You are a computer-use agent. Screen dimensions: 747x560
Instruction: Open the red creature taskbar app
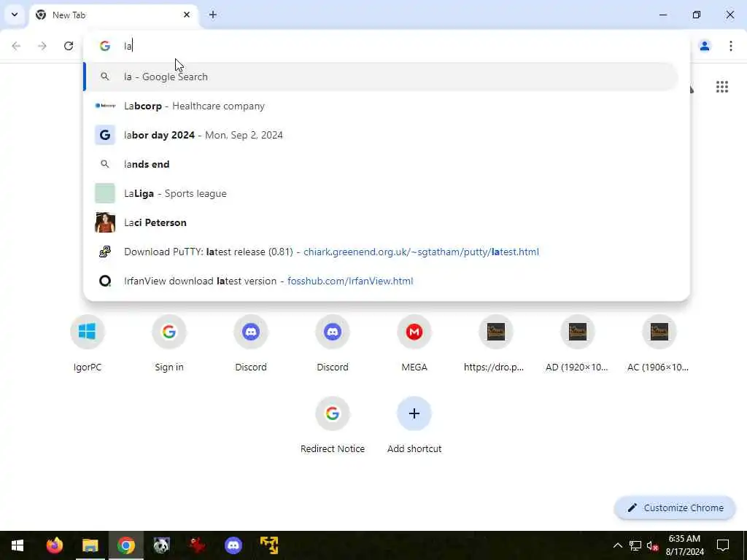click(197, 545)
